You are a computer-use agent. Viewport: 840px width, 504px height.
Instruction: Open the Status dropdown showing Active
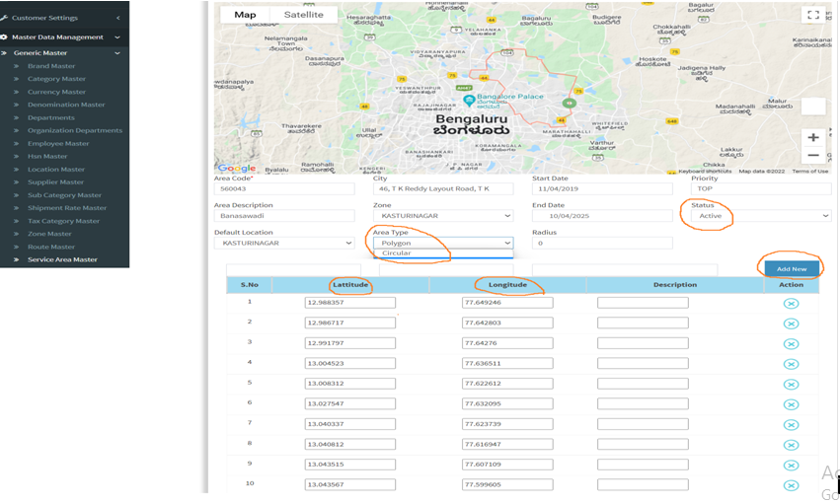[x=761, y=216]
